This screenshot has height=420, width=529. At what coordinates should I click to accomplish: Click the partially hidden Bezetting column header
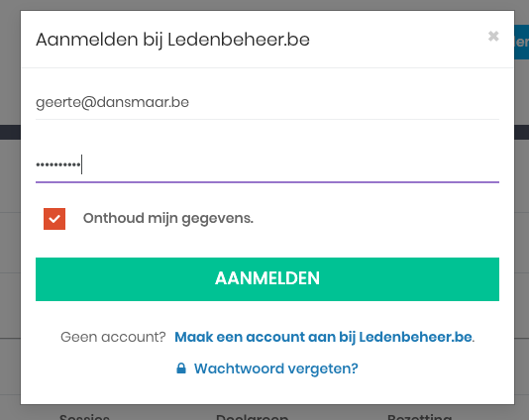pos(419,416)
